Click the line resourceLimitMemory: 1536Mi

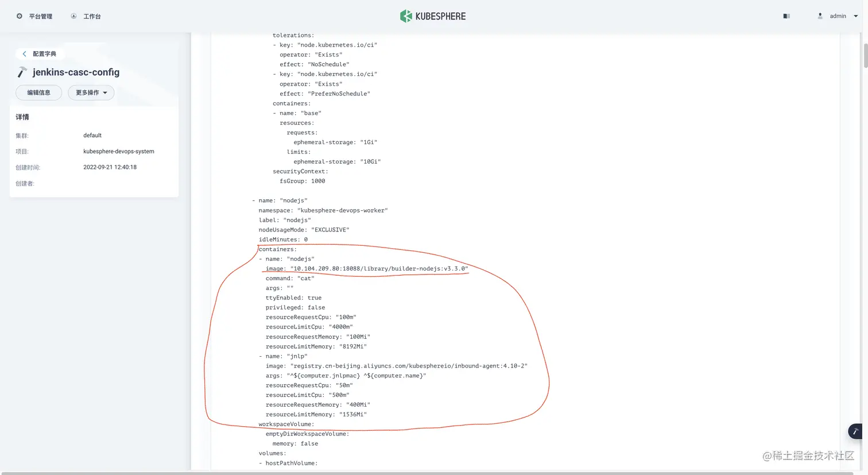[316, 414]
